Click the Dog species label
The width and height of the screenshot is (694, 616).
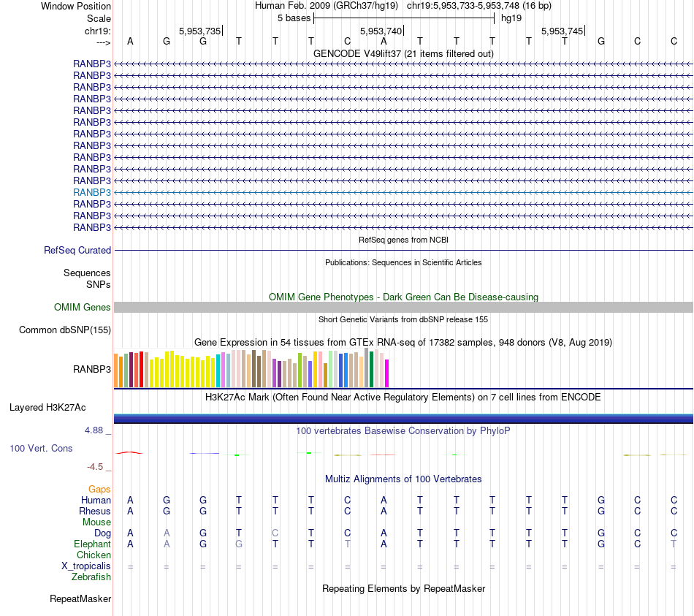click(x=102, y=533)
